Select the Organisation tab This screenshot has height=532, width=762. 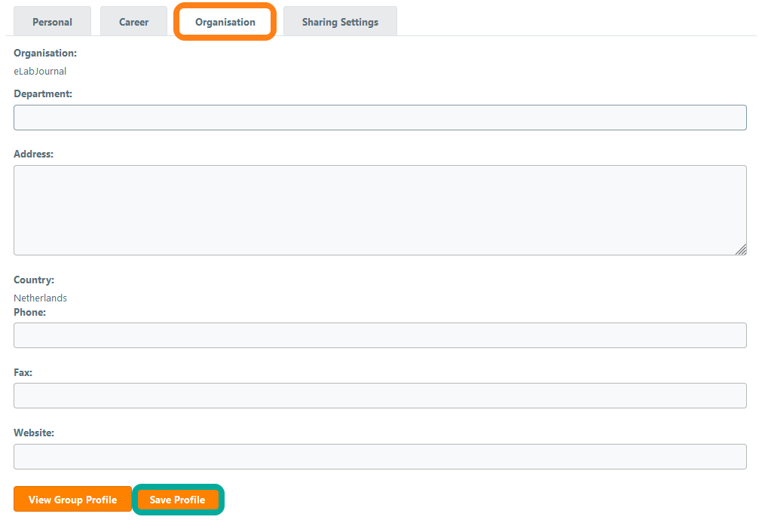[225, 22]
